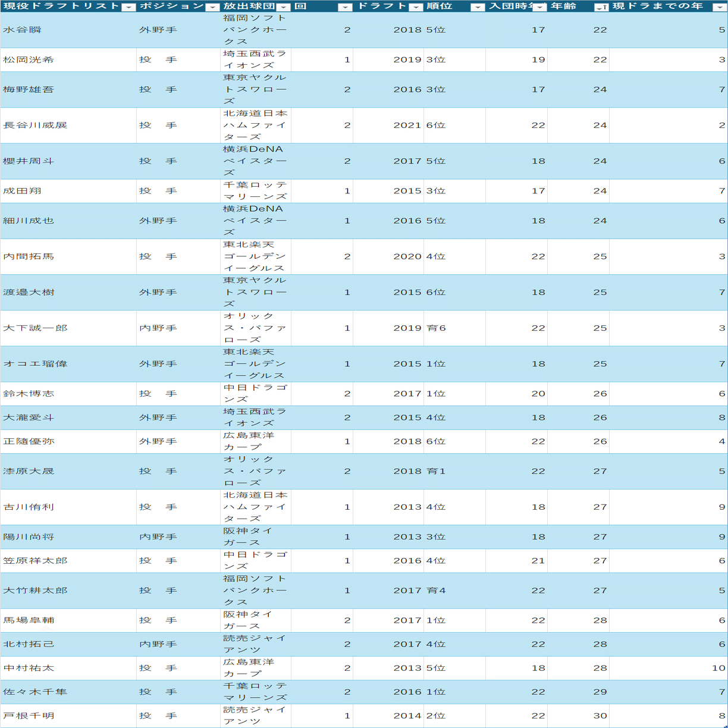Open the 放出球団 column filter dropdown
Image resolution: width=728 pixels, height=728 pixels.
[284, 7]
